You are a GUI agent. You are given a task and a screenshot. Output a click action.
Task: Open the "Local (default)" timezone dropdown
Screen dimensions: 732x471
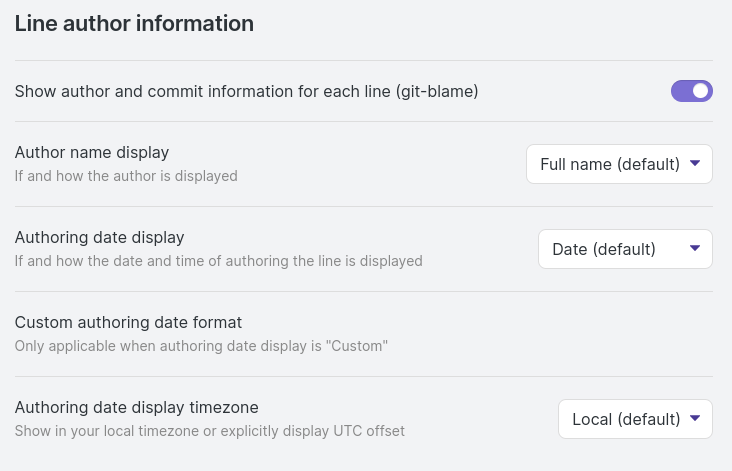tap(635, 419)
